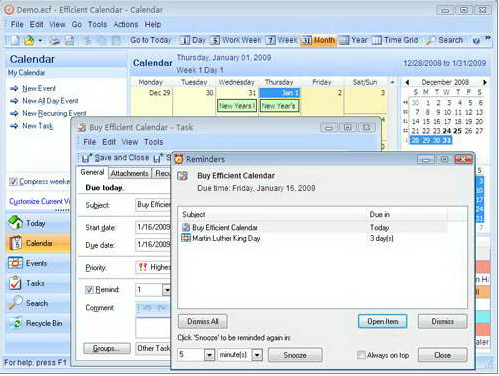This screenshot has height=376, width=499.
Task: Switch to General tab in Task window
Action: click(x=92, y=172)
